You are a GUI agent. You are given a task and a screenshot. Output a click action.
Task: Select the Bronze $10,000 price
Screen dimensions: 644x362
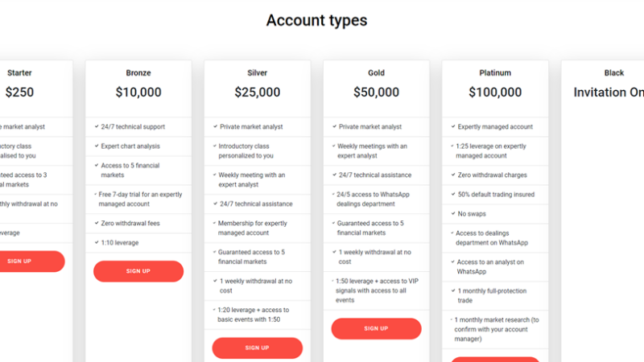pyautogui.click(x=138, y=93)
